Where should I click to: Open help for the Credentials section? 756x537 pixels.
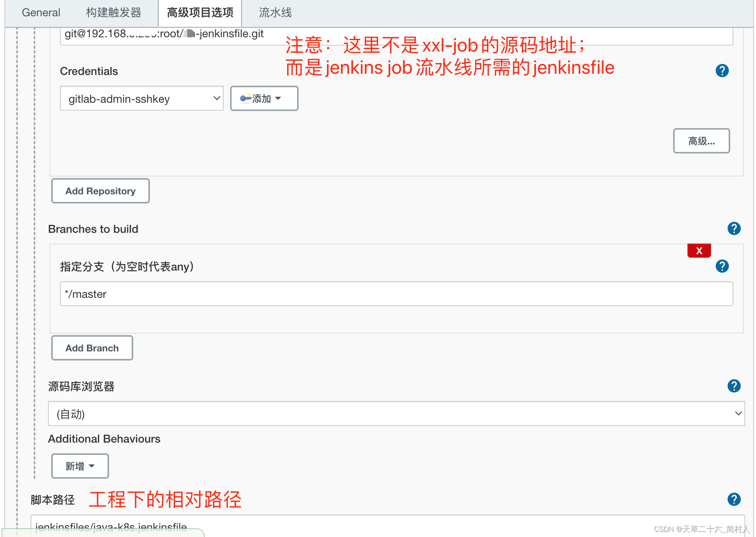722,70
